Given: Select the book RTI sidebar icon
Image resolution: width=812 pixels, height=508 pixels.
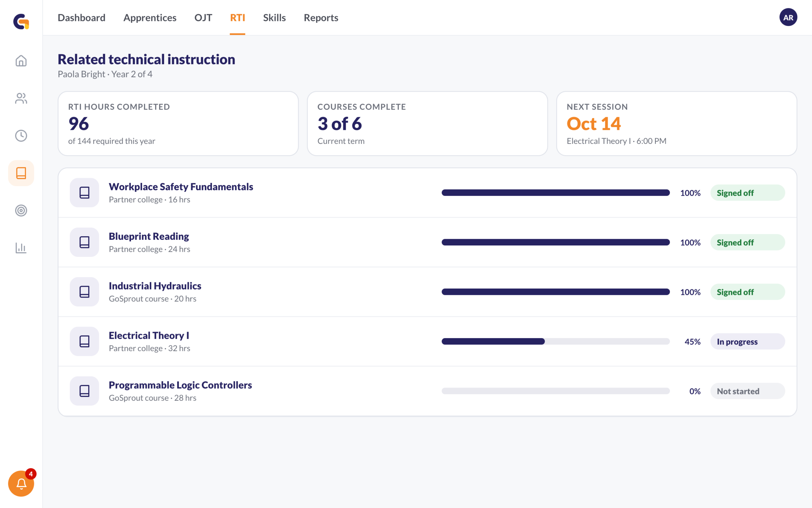Looking at the screenshot, I should point(21,173).
